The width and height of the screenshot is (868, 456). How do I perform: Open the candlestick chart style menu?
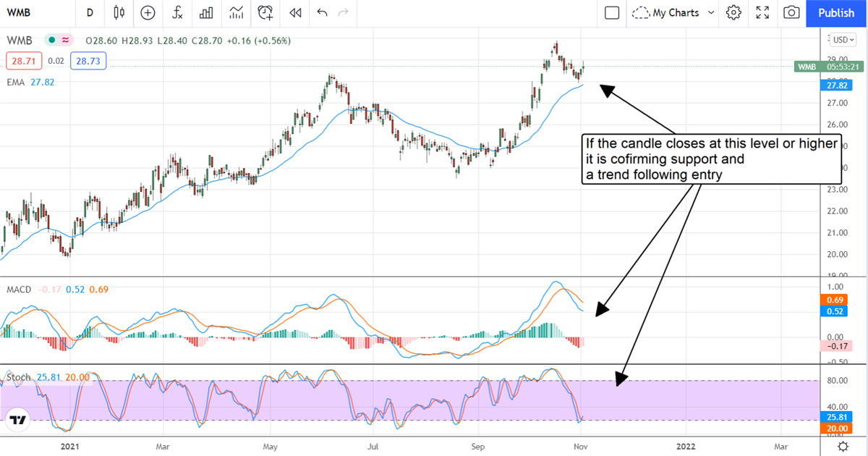[119, 12]
